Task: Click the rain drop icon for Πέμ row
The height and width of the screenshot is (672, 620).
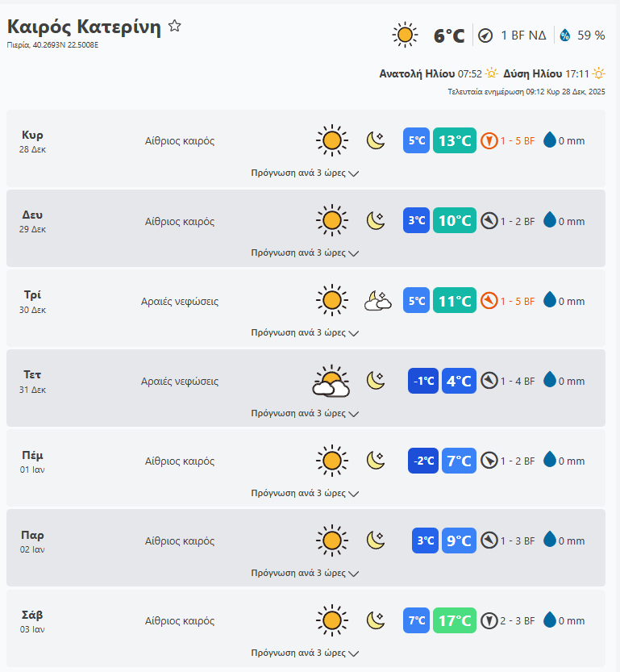Action: (x=550, y=461)
